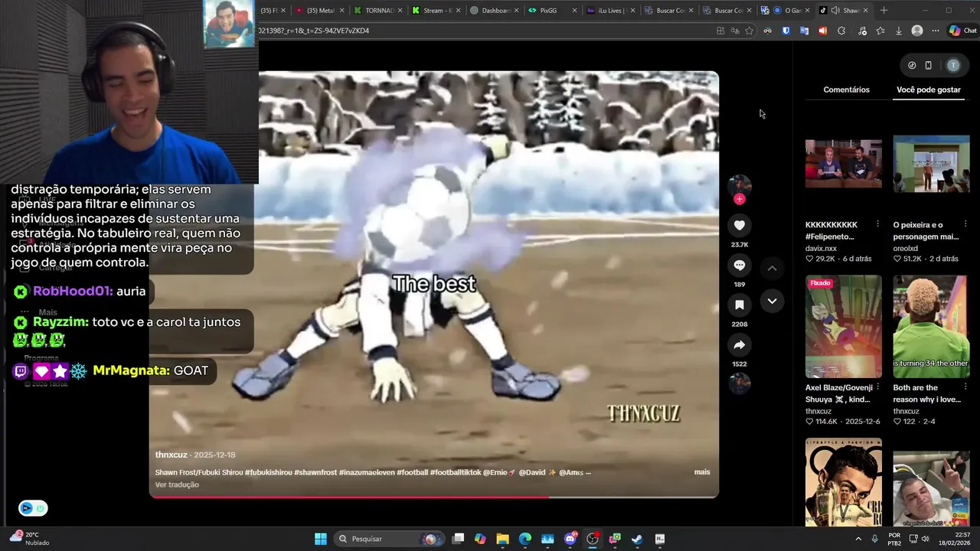Open Notion from the taskbar

660,539
